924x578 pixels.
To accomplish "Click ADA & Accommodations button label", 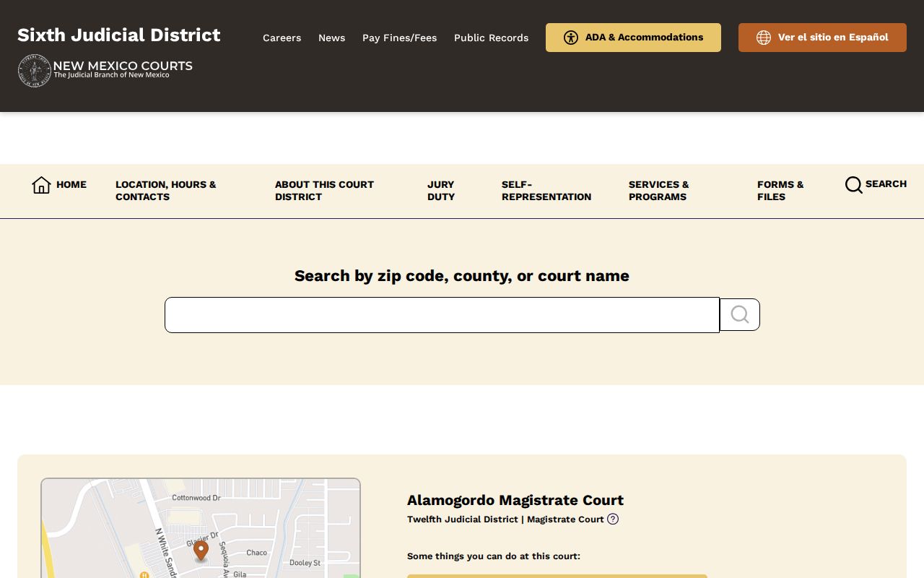I will pyautogui.click(x=644, y=38).
